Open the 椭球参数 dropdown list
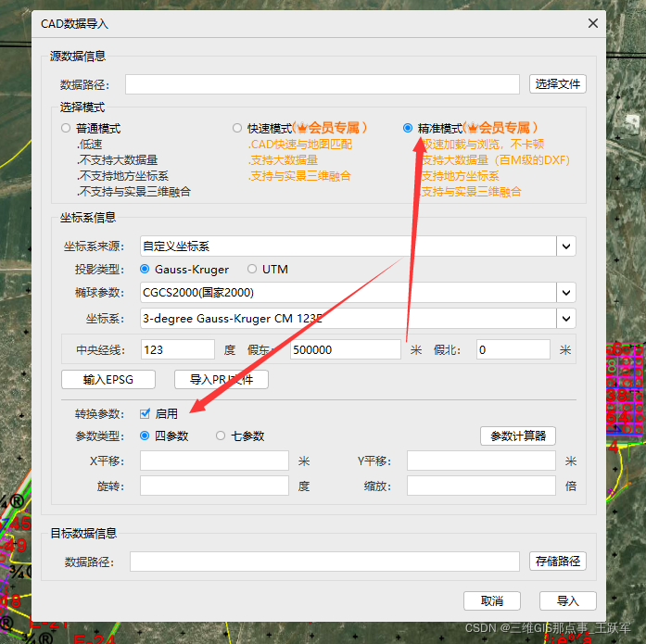The height and width of the screenshot is (644, 646). [x=566, y=293]
